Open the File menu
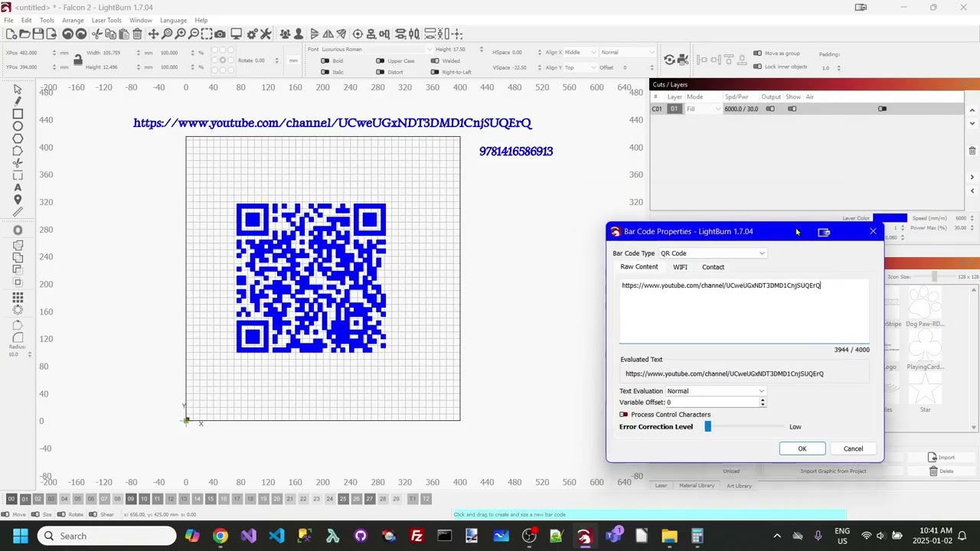 click(8, 20)
